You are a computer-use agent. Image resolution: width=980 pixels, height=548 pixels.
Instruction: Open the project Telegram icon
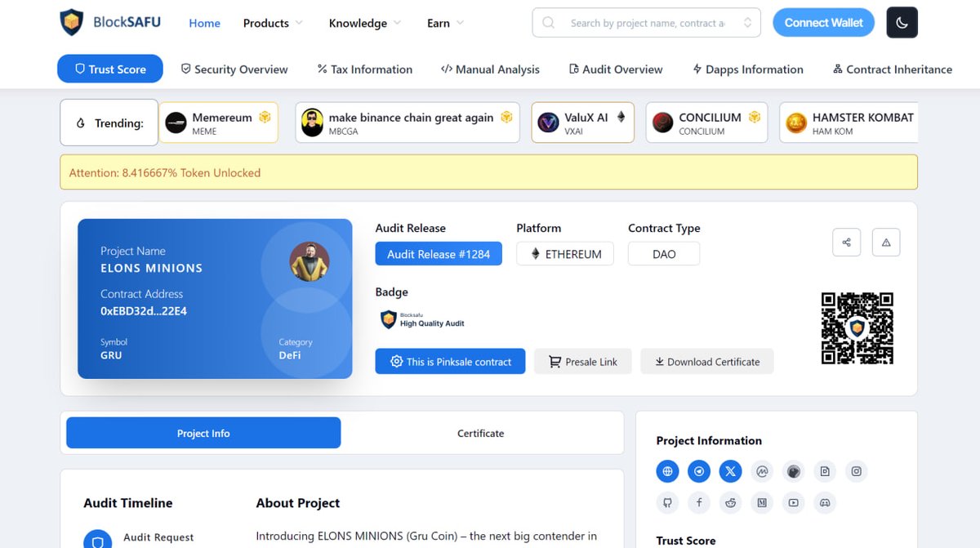click(699, 471)
